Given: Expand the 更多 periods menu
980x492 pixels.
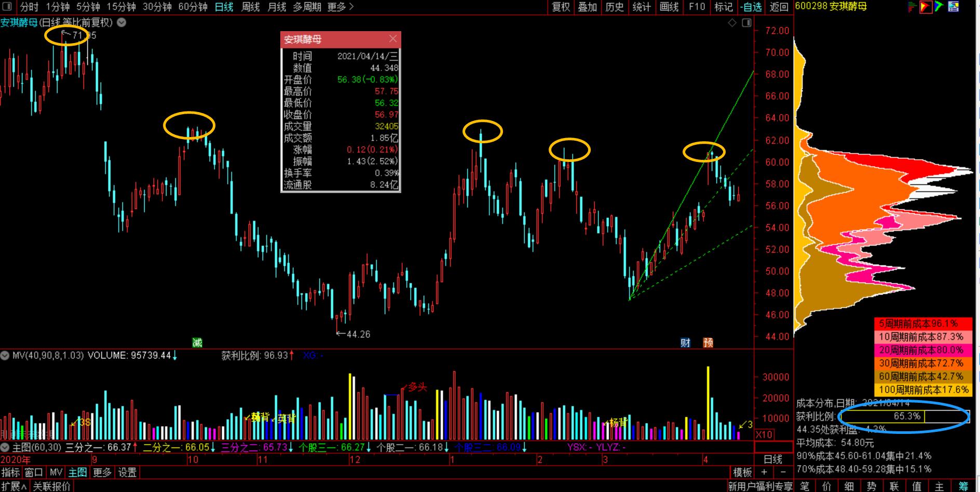Looking at the screenshot, I should point(341,7).
